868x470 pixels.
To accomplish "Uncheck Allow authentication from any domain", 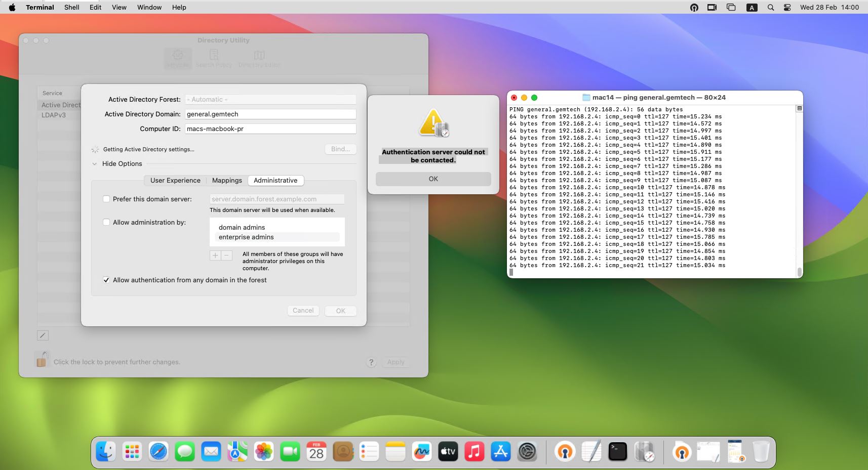I will [x=106, y=280].
